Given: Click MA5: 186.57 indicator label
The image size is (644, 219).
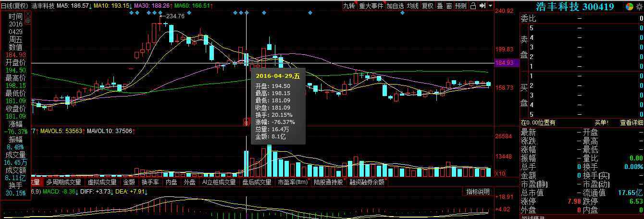Looking at the screenshot, I should 74,6.
